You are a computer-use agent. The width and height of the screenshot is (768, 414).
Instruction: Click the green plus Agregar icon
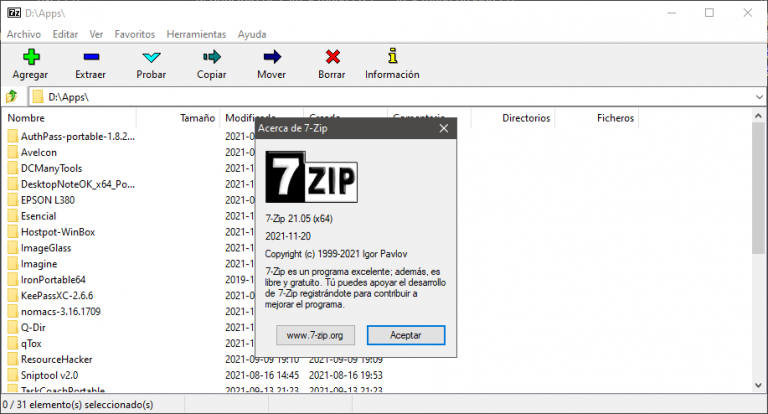[30, 57]
